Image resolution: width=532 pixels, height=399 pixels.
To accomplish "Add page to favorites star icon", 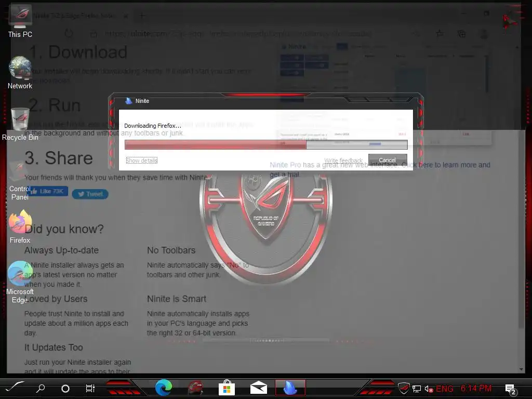I will 440,33.
